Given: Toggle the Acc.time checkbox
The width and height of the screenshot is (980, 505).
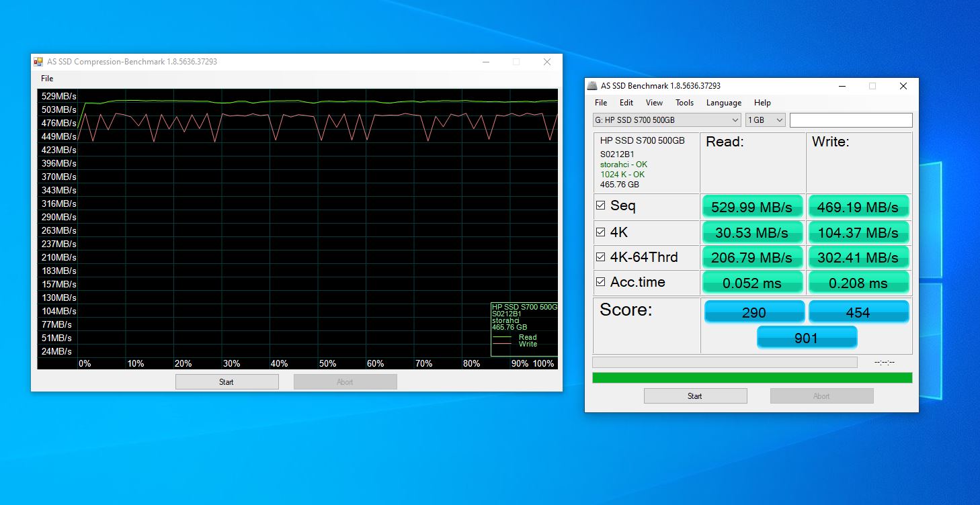Looking at the screenshot, I should click(601, 282).
